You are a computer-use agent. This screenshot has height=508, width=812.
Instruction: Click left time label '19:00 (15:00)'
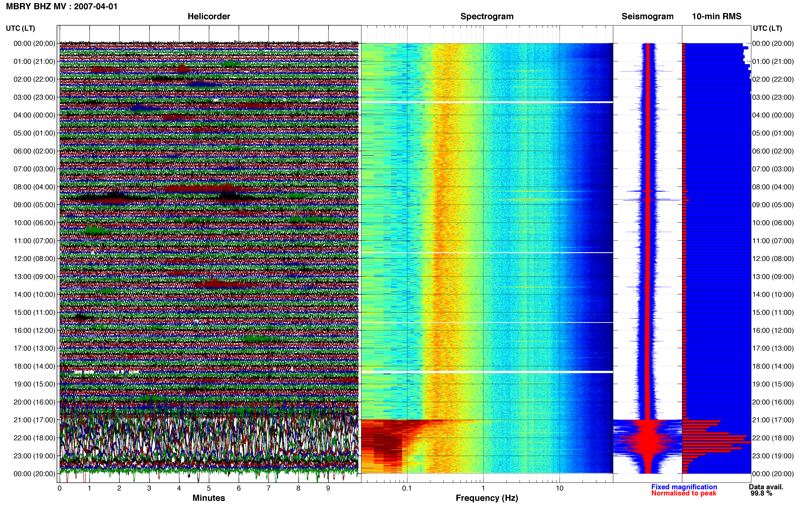tap(34, 384)
